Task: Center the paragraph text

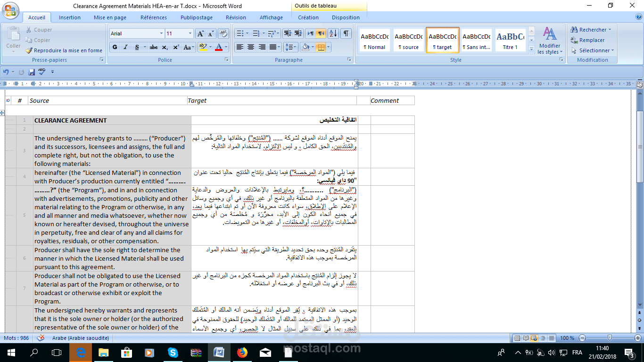Action: point(251,47)
